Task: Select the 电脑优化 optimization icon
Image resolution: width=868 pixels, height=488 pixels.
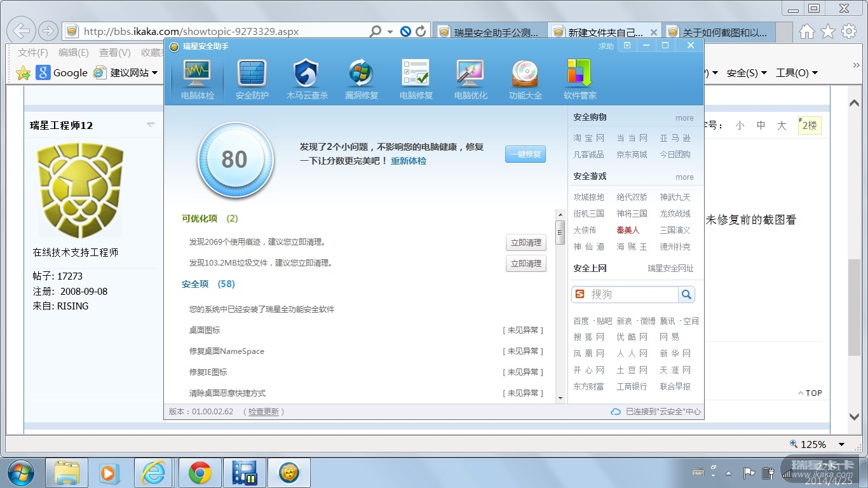Action: coord(470,74)
